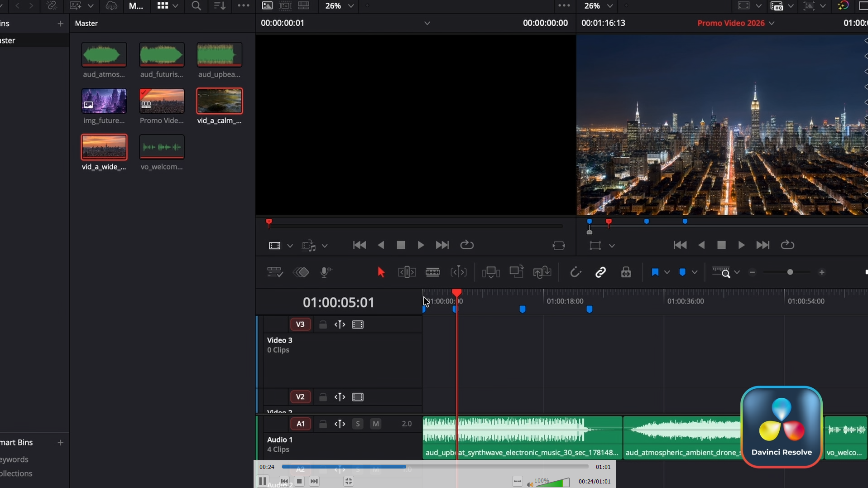
Task: Zoom in the timeline with the plus button
Action: coord(822,272)
